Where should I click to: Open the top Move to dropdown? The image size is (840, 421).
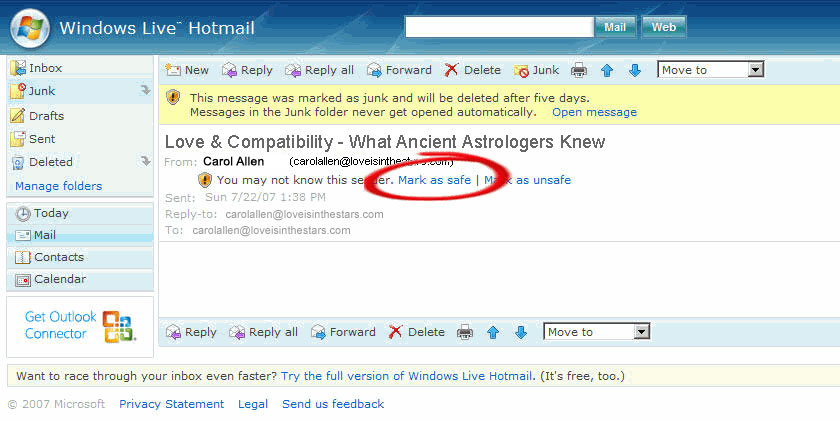coord(710,70)
